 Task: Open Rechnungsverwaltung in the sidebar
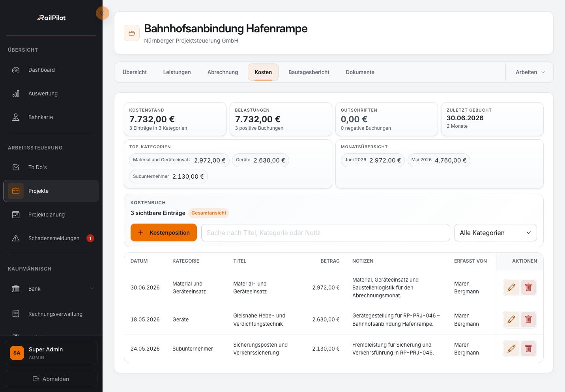point(51,314)
